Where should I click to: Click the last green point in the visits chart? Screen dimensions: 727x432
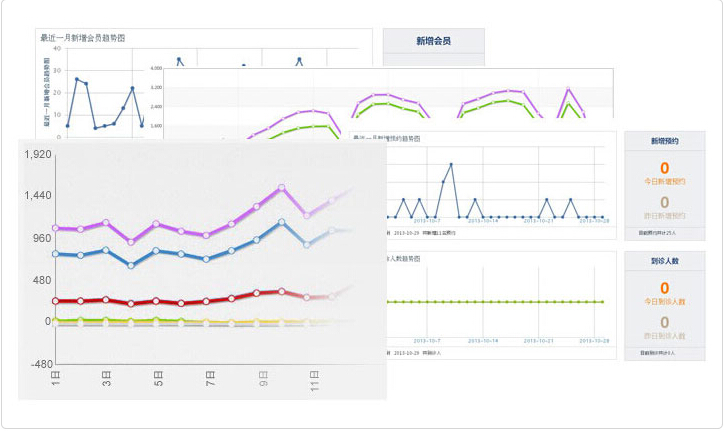point(602,302)
